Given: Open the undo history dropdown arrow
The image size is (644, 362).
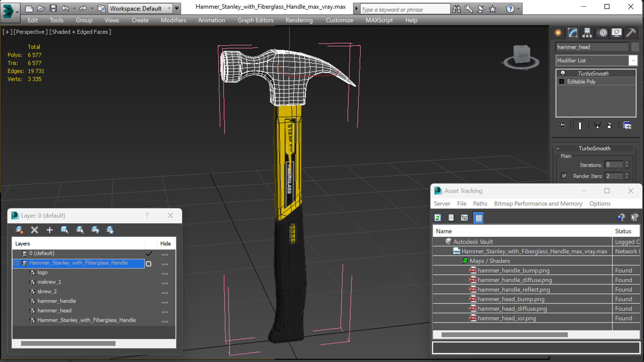Looking at the screenshot, I should [74, 8].
